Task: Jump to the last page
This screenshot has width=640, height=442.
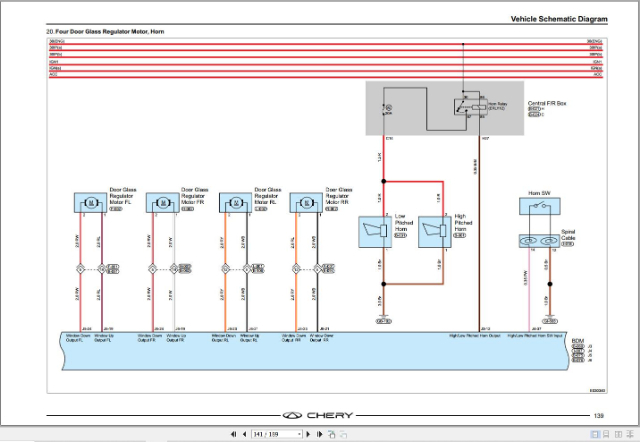Action: coord(320,434)
